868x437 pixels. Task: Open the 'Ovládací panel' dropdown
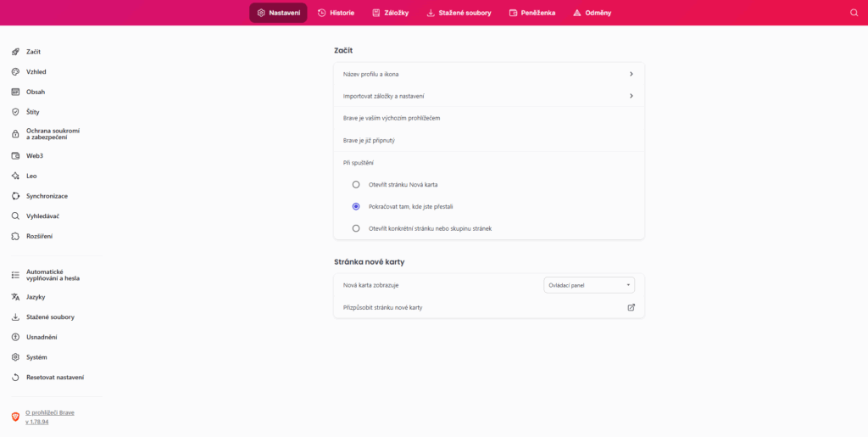click(588, 285)
